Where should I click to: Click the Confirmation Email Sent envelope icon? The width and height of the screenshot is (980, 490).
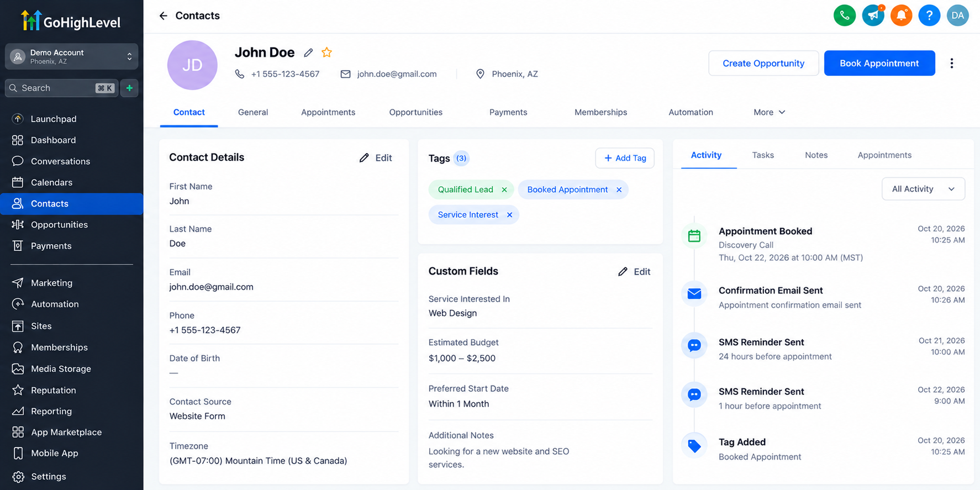coord(694,294)
